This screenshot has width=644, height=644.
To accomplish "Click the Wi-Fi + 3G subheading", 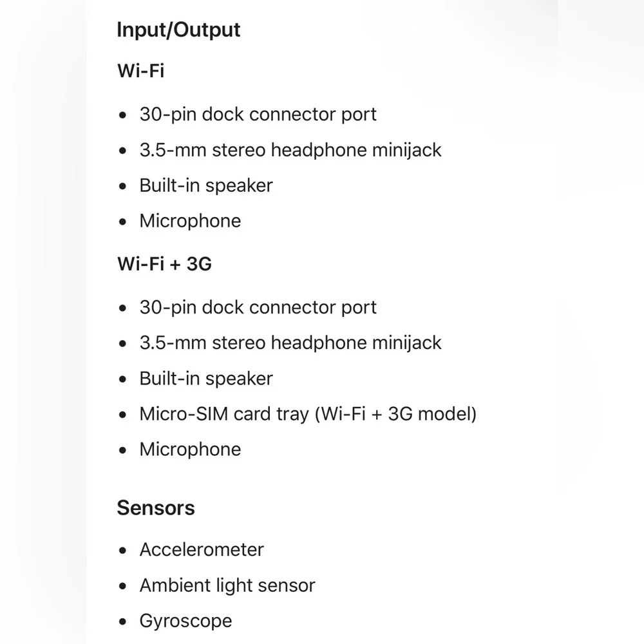I will pos(165,263).
